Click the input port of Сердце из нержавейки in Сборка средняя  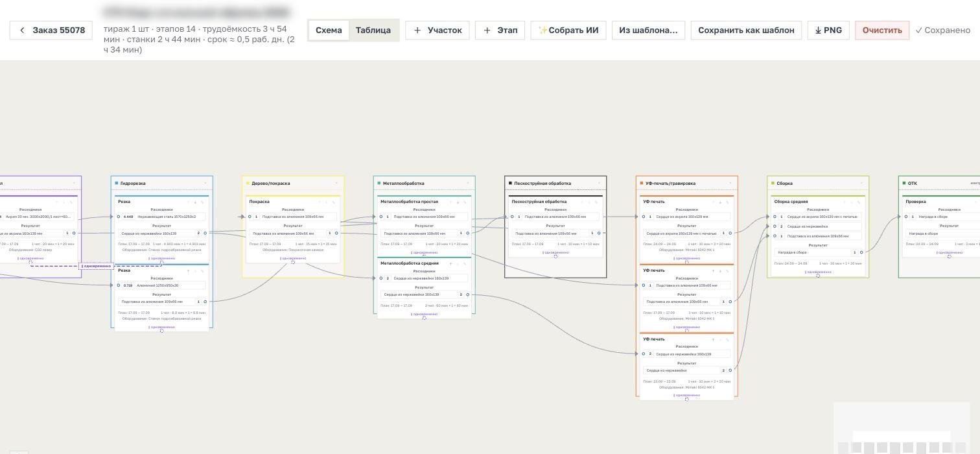coord(775,226)
